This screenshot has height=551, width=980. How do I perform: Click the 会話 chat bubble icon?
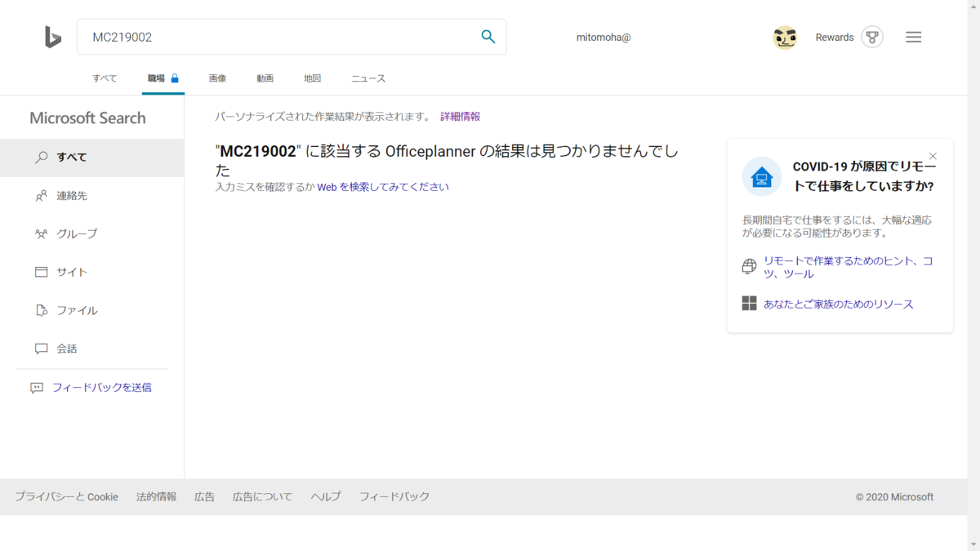click(x=42, y=349)
